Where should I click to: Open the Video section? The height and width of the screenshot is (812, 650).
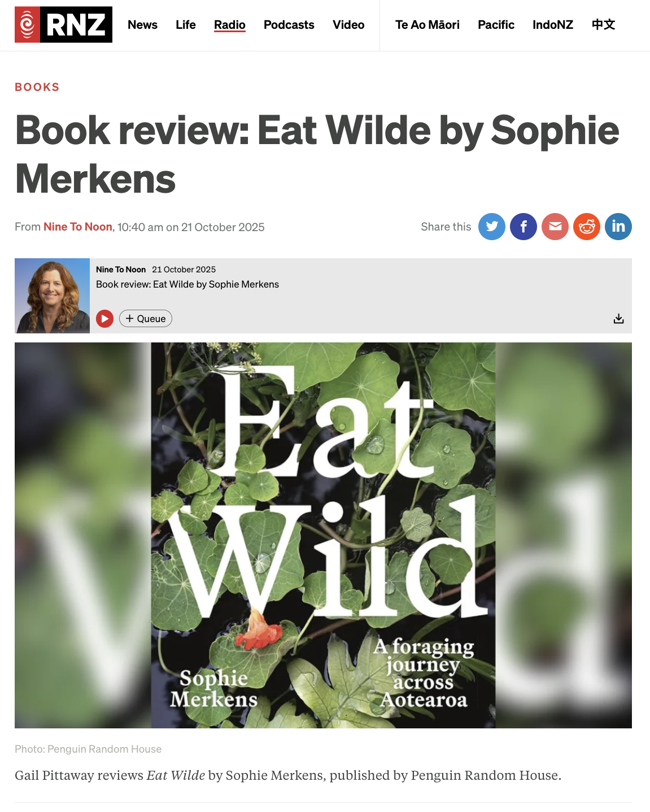pos(348,25)
